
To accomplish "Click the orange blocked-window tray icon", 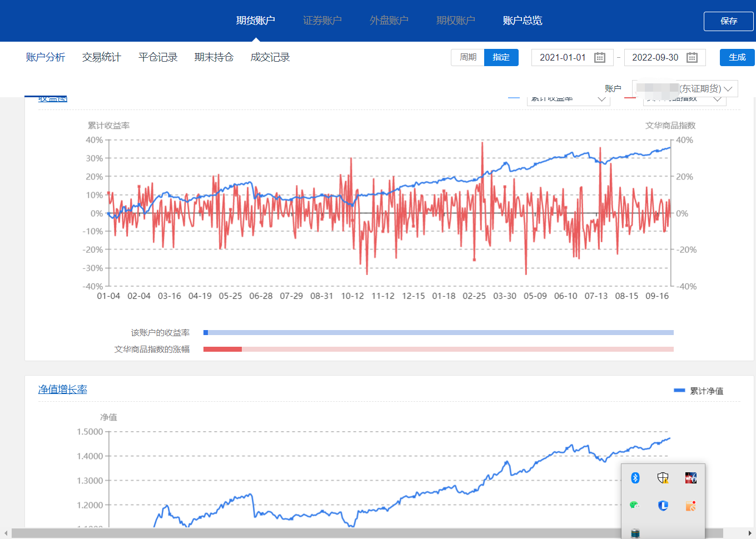I will pos(691,506).
